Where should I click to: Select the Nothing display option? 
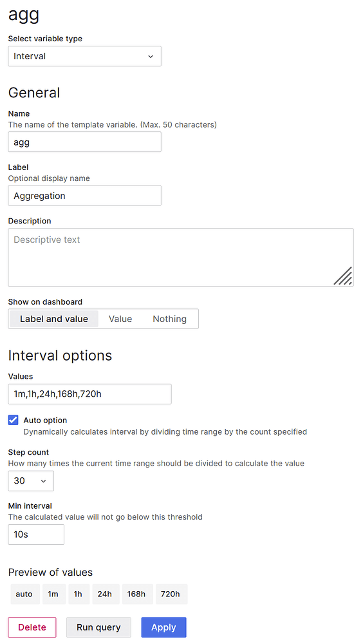pyautogui.click(x=169, y=319)
